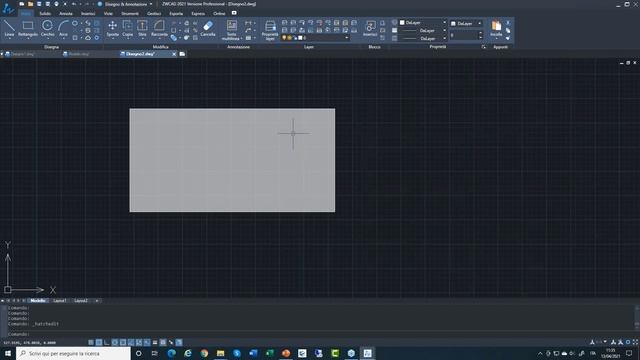The image size is (640, 360).
Task: Click the save quick-access icon
Action: point(39,4)
